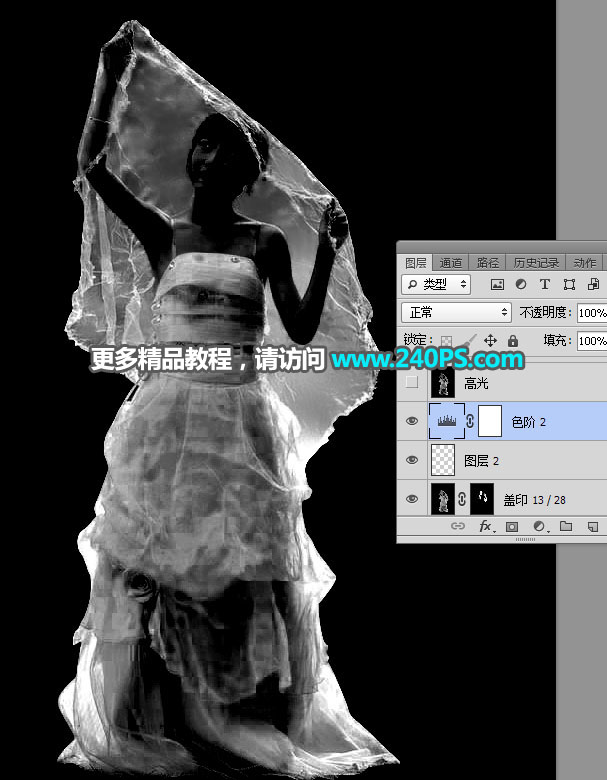Create new fill or adjustment layer

point(539,526)
